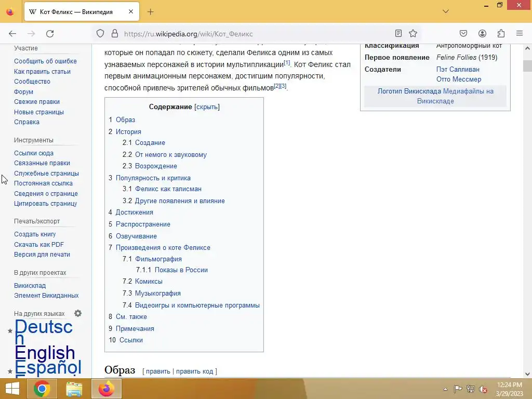Jump to section 1 Образ
Viewport: 532px width, 399px height.
coord(125,120)
